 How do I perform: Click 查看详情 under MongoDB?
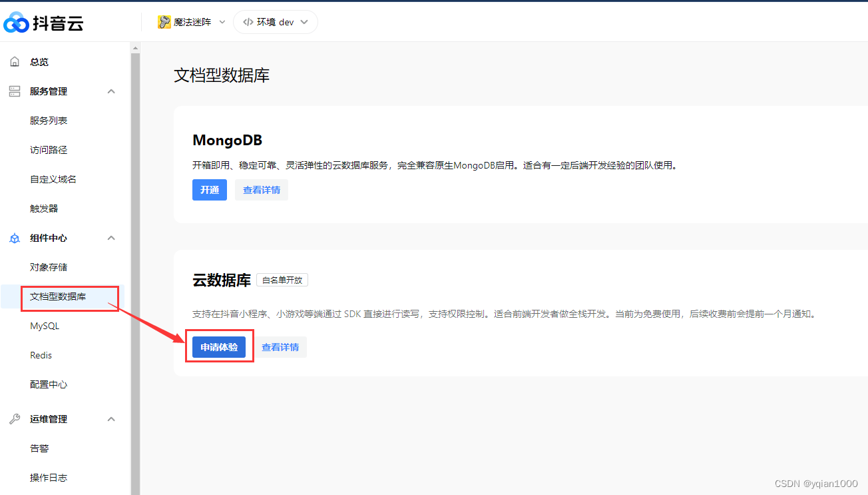pos(262,190)
